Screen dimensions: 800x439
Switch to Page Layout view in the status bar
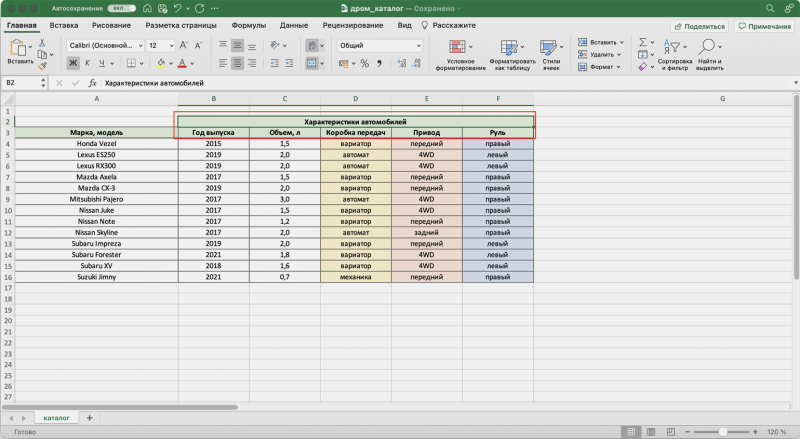pyautogui.click(x=651, y=432)
